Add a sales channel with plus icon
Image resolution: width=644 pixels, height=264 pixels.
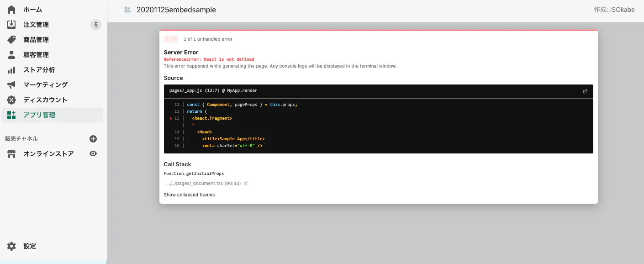(93, 139)
